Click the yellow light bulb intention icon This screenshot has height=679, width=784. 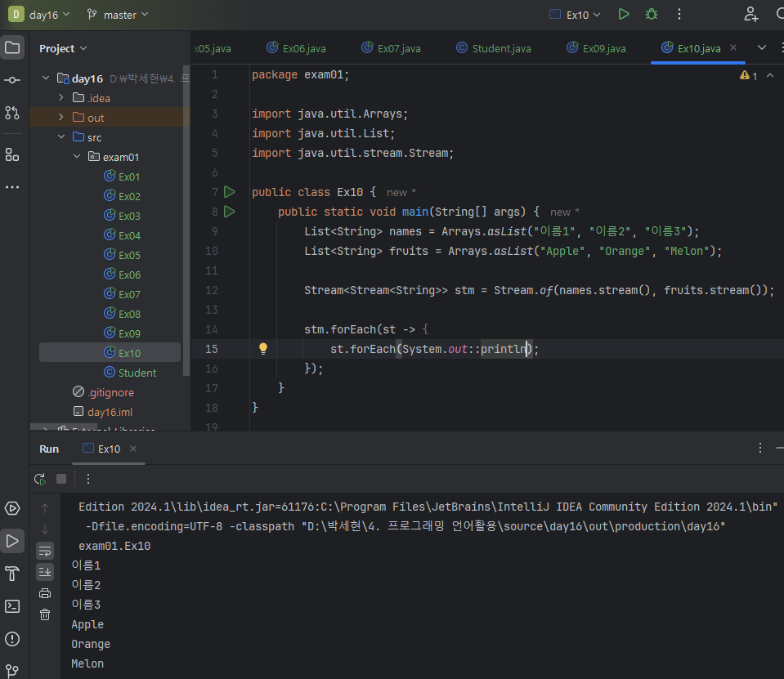coord(263,349)
